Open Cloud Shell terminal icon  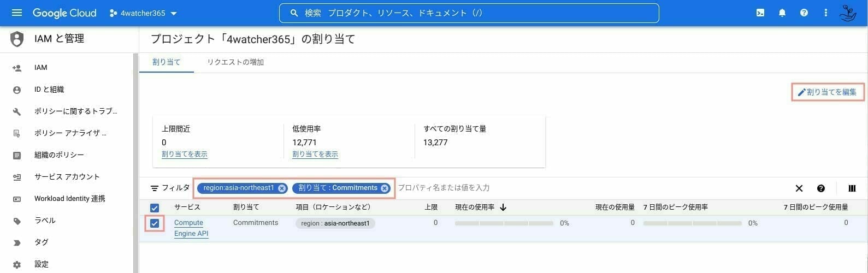[760, 13]
